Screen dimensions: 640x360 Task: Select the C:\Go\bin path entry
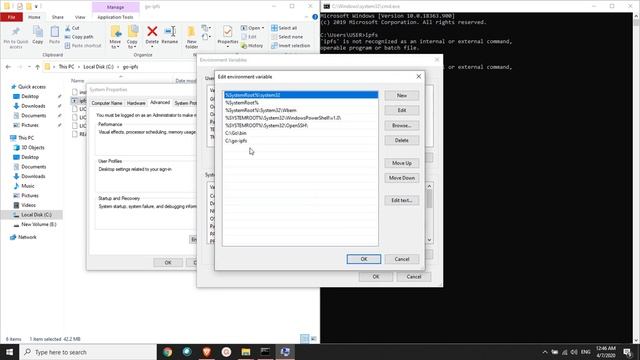pos(300,133)
